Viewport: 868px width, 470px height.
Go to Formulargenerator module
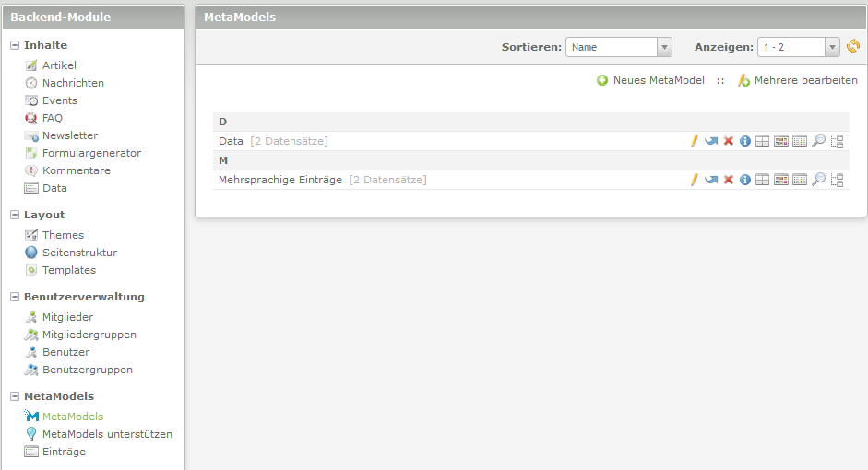tap(91, 153)
